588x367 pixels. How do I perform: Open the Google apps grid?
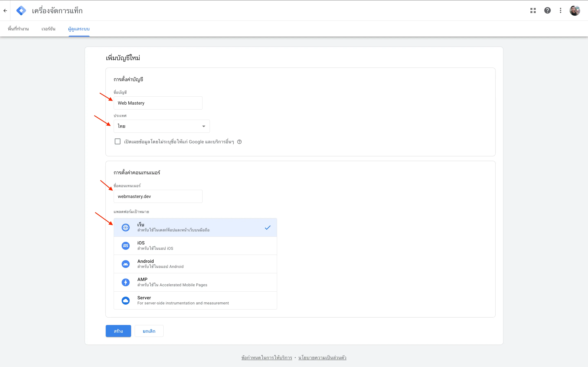click(x=533, y=10)
